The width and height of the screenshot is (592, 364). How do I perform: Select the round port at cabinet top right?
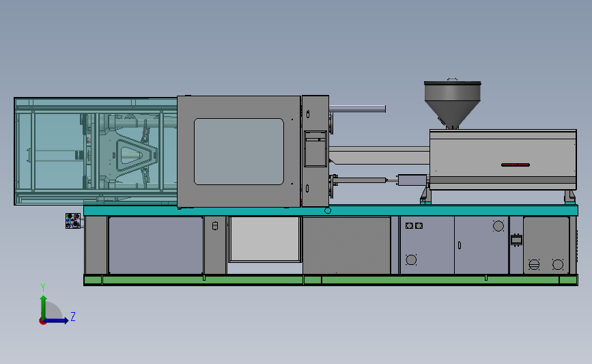click(x=498, y=226)
